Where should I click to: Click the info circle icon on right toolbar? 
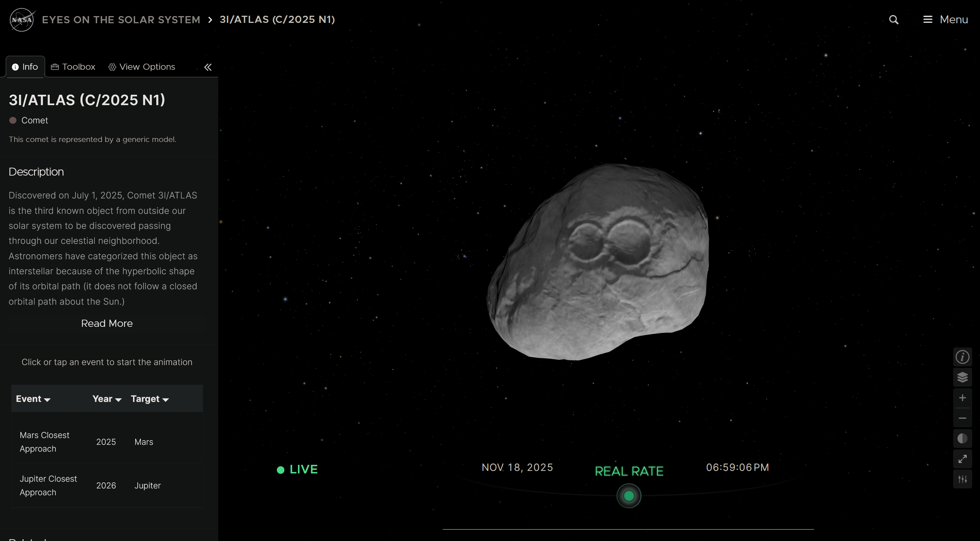click(962, 357)
